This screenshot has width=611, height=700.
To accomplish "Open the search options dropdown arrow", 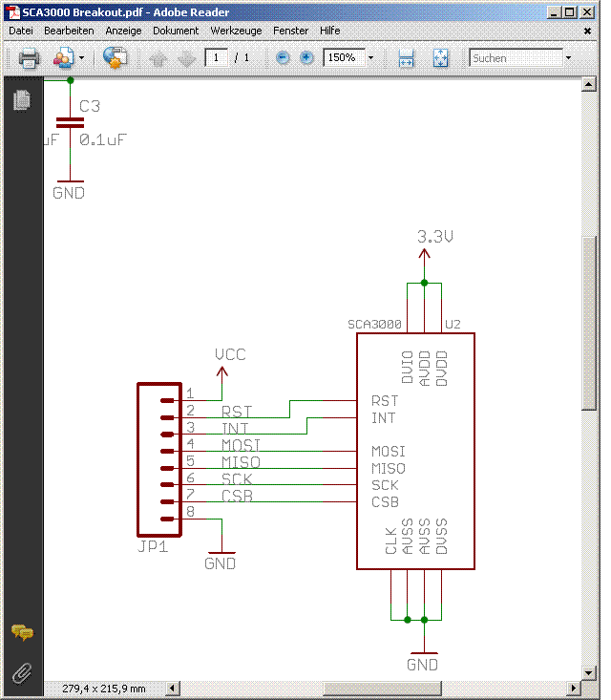I will 569,58.
